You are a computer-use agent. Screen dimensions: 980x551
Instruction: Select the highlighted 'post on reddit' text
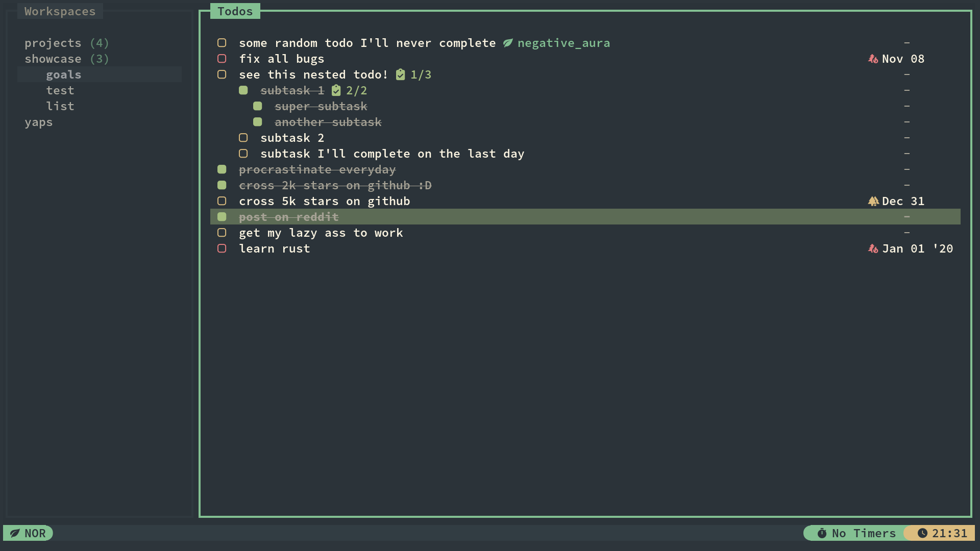tap(289, 217)
